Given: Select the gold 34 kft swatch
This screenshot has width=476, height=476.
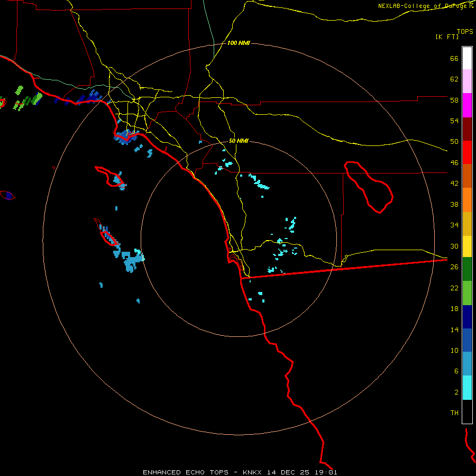Looking at the screenshot, I should pyautogui.click(x=467, y=224).
